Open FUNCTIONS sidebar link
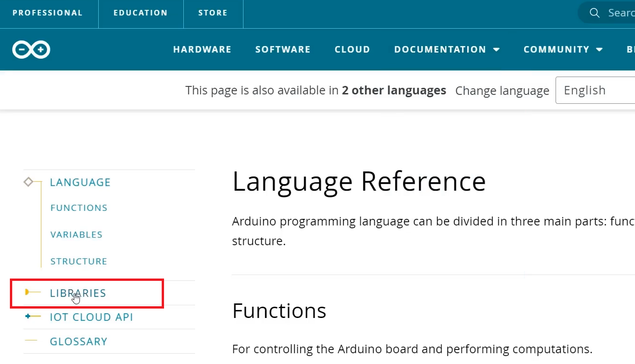Screen dimensions: 635x364 point(79,208)
